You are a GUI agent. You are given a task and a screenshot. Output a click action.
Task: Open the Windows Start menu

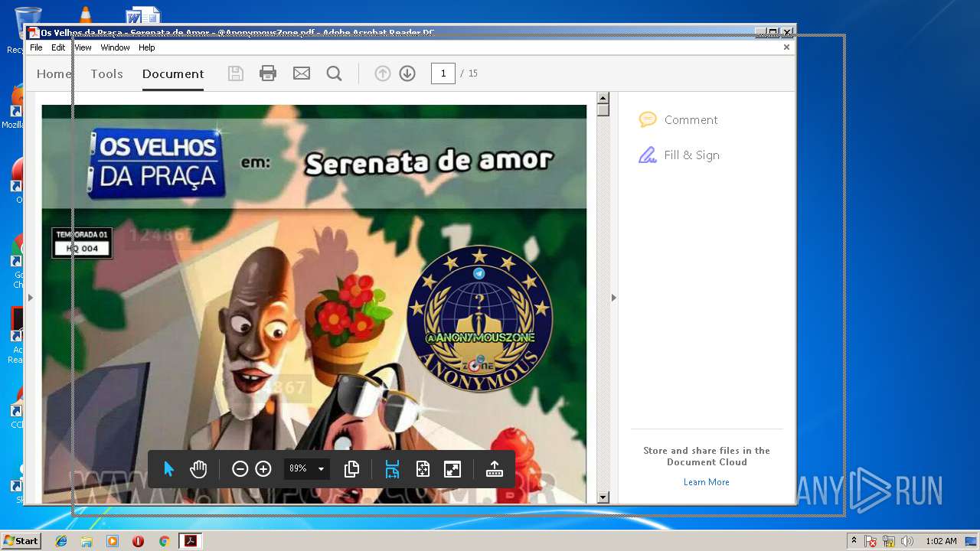tap(21, 541)
